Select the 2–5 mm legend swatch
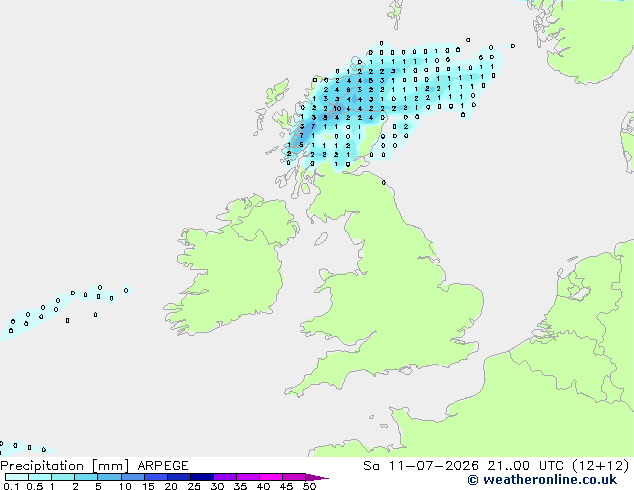The height and width of the screenshot is (490, 634). pos(86,477)
